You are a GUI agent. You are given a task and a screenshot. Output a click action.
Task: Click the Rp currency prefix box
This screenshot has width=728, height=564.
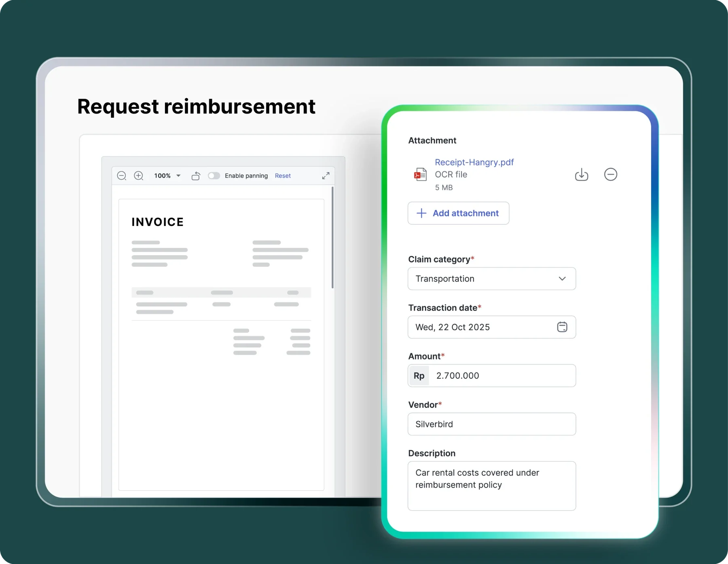[x=419, y=376]
